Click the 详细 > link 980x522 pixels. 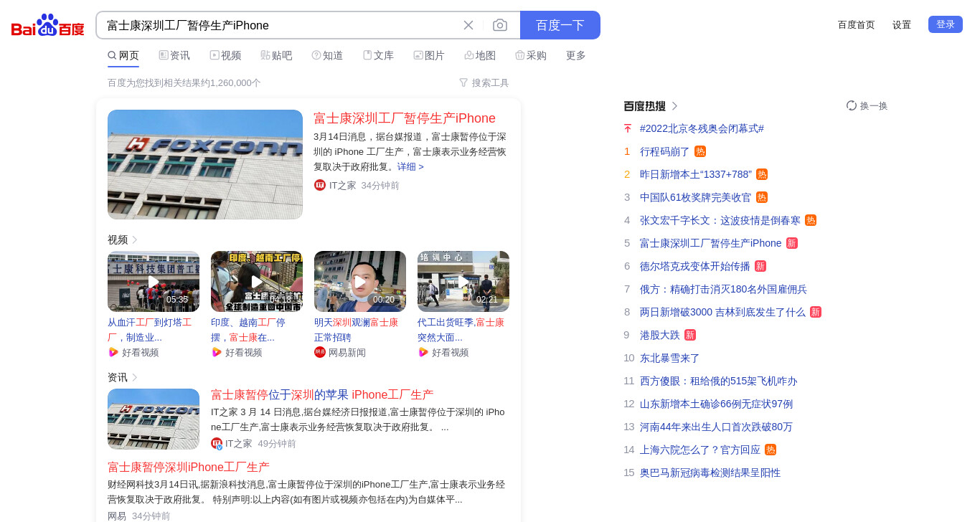[x=410, y=166]
